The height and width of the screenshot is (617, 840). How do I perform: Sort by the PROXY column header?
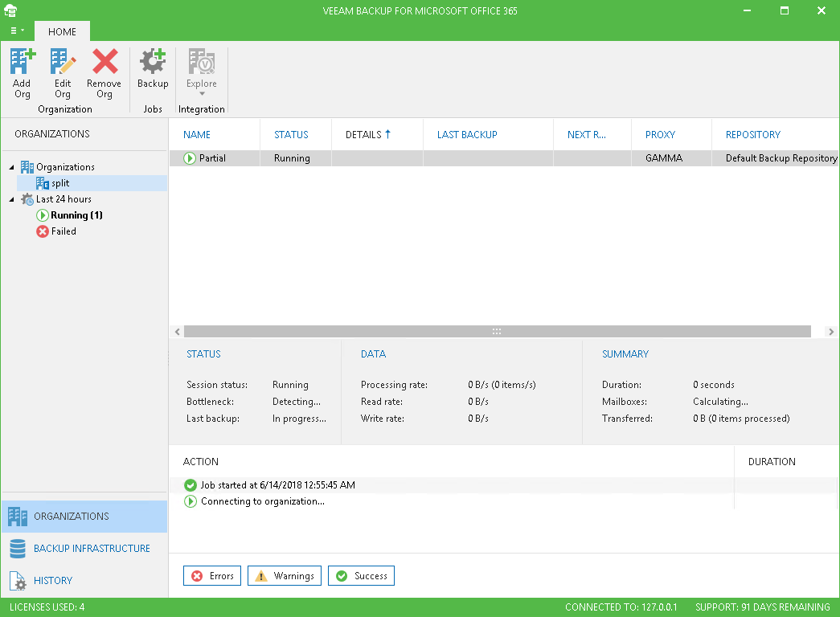[x=660, y=135]
